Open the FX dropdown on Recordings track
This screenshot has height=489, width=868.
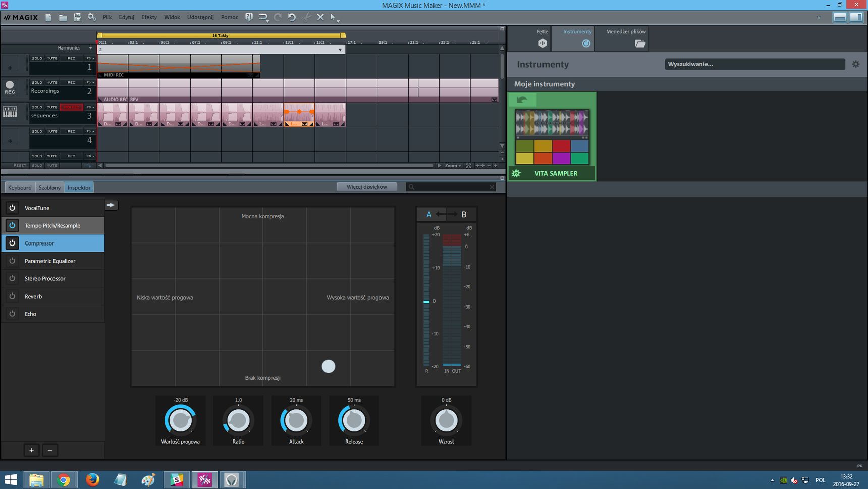click(x=90, y=82)
